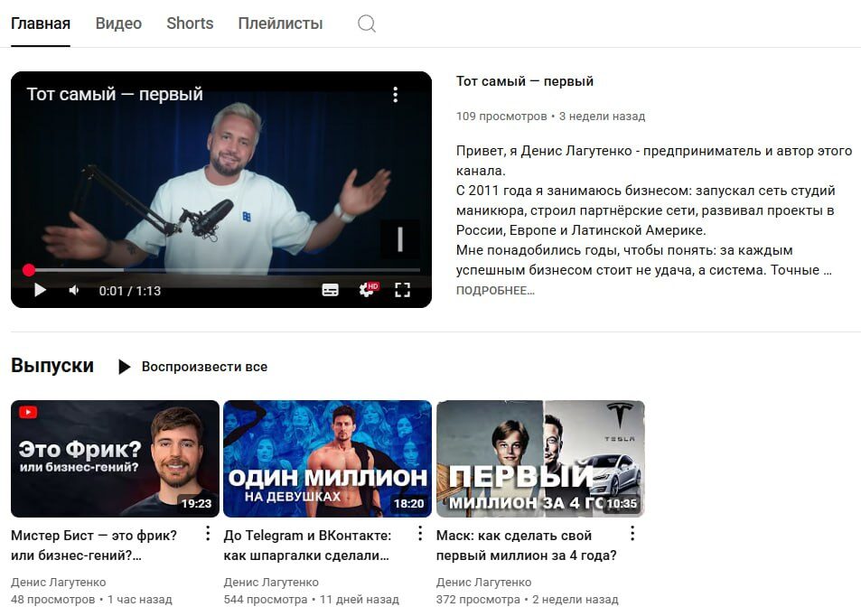The image size is (861, 616).
Task: Open options menu for До Telegram video
Action: pyautogui.click(x=420, y=533)
